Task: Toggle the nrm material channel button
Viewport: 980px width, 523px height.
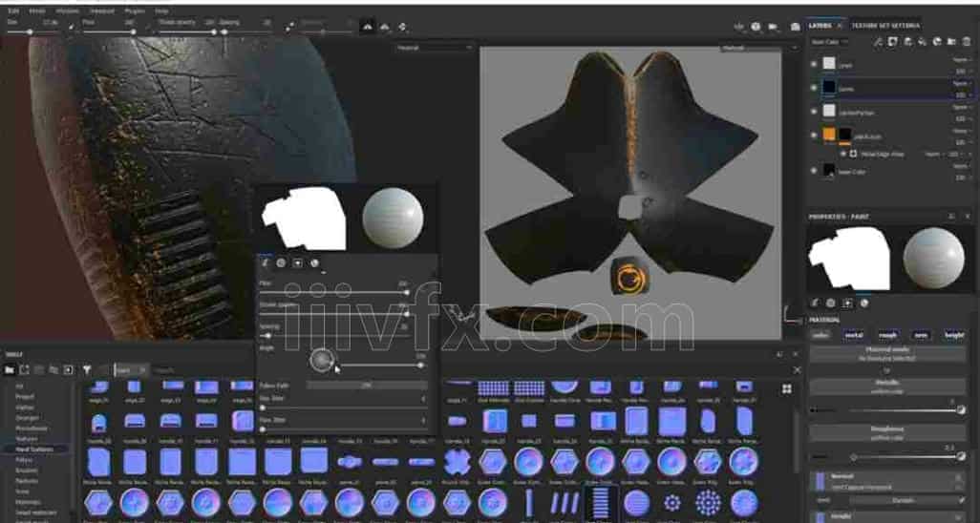Action: coord(921,336)
